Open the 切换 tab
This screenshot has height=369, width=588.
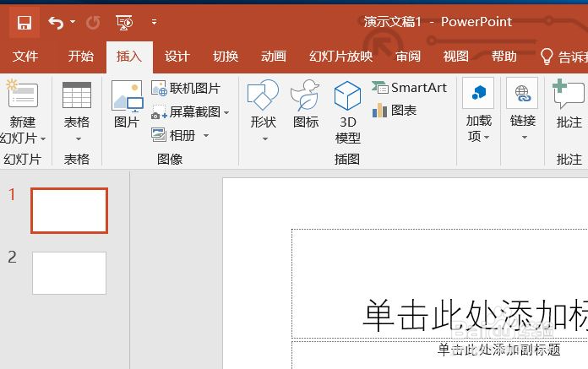[x=226, y=57]
